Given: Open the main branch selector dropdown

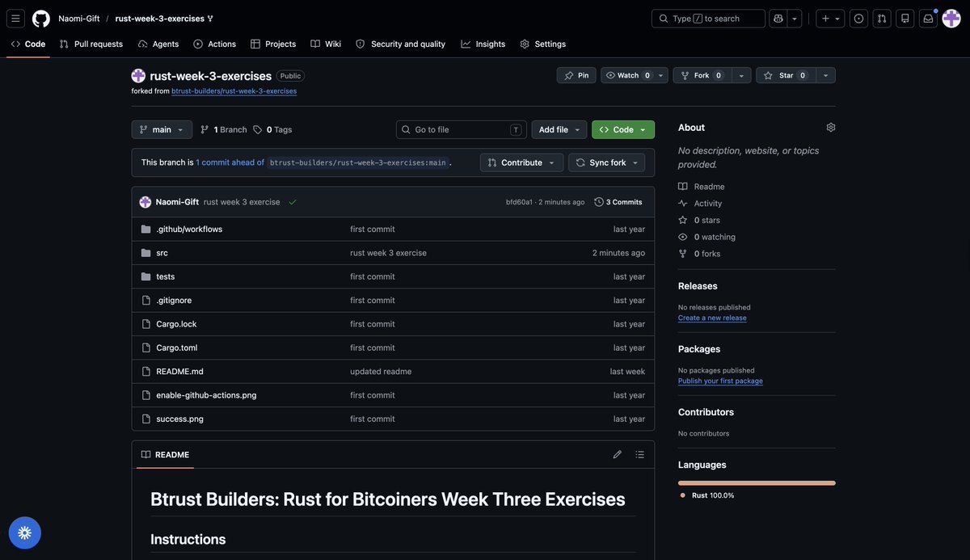Looking at the screenshot, I should [162, 129].
